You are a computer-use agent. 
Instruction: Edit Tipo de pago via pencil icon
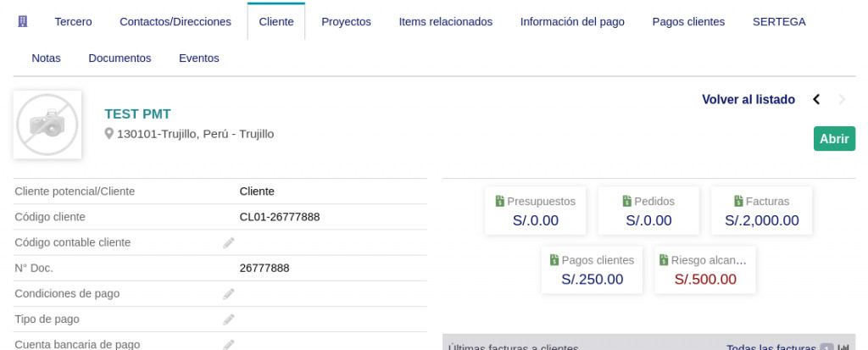pyautogui.click(x=229, y=319)
